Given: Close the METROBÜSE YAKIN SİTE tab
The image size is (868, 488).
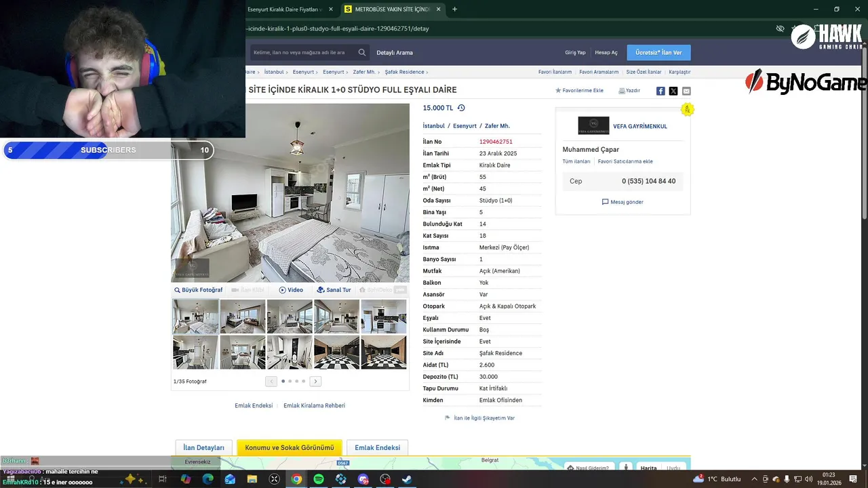Looking at the screenshot, I should (439, 9).
